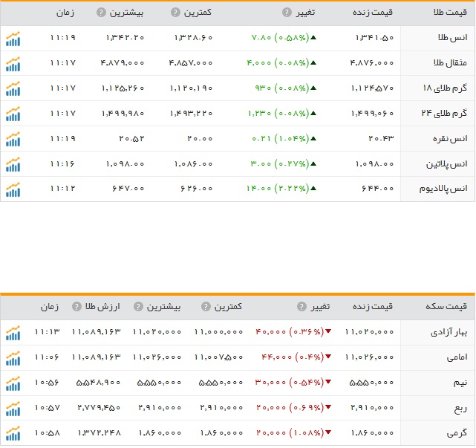
Task: Select مثقال طلا live price ۴,۸۷۶,۰۰۰
Action: (x=372, y=63)
